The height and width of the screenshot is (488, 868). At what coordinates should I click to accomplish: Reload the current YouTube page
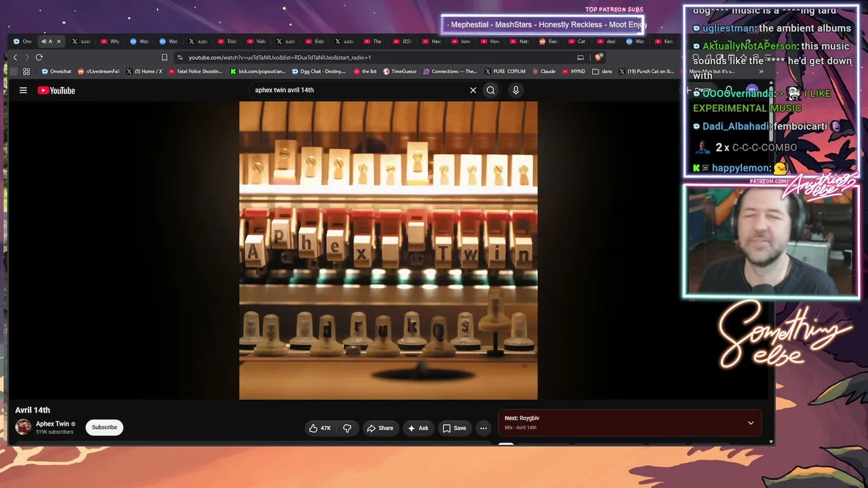pyautogui.click(x=39, y=58)
